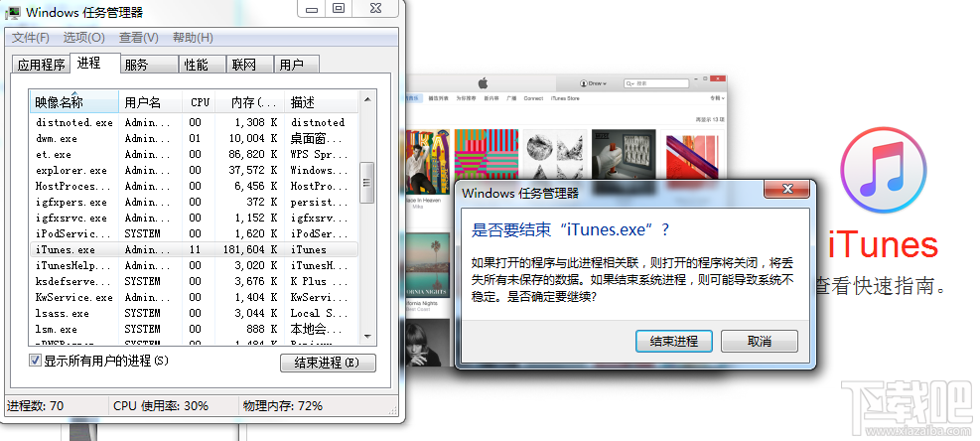The image size is (980, 441).
Task: Switch to the 性能 tab
Action: [203, 65]
